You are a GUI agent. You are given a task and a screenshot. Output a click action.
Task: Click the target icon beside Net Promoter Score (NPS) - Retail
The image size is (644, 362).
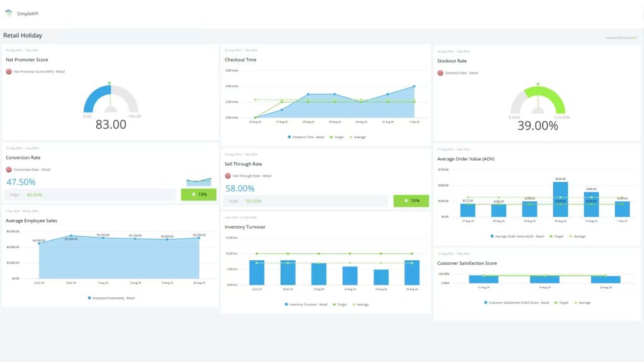(x=9, y=72)
